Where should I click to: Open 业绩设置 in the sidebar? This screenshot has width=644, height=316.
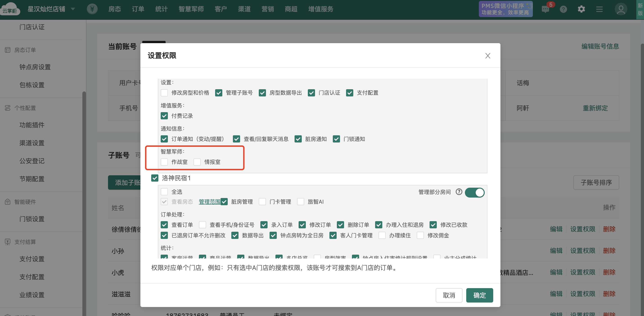32,295
